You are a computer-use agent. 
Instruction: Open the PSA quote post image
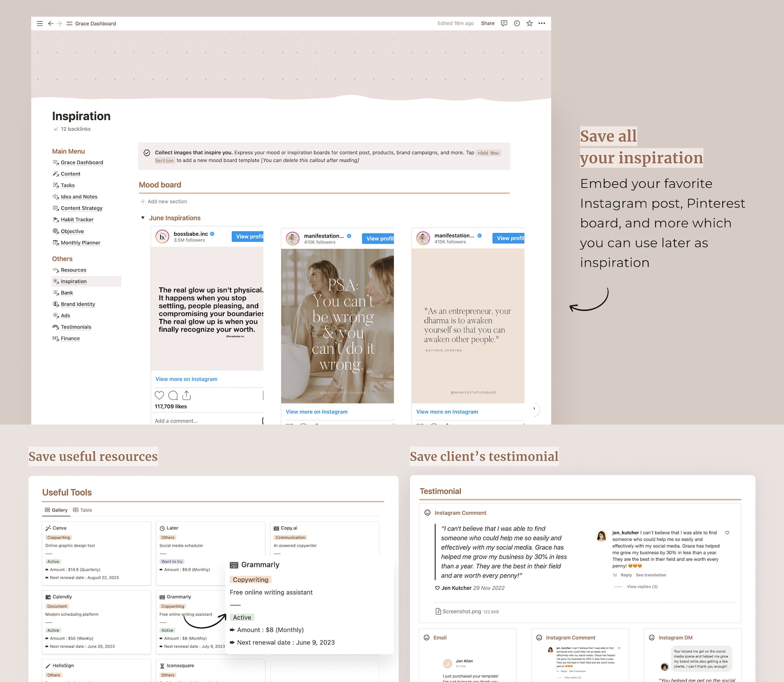pyautogui.click(x=338, y=326)
